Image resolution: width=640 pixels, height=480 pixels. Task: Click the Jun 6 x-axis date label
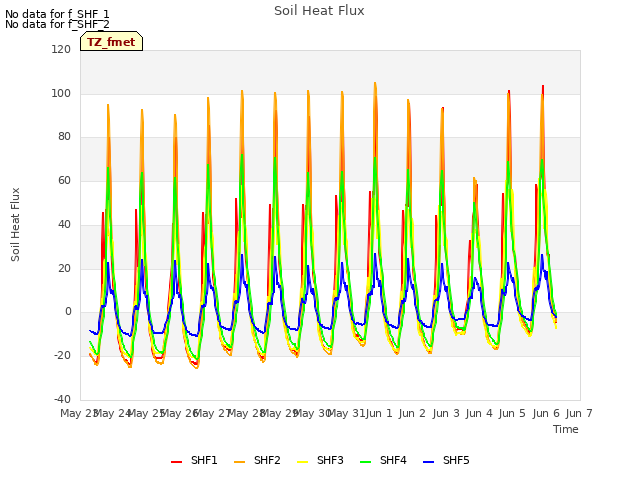tap(546, 413)
